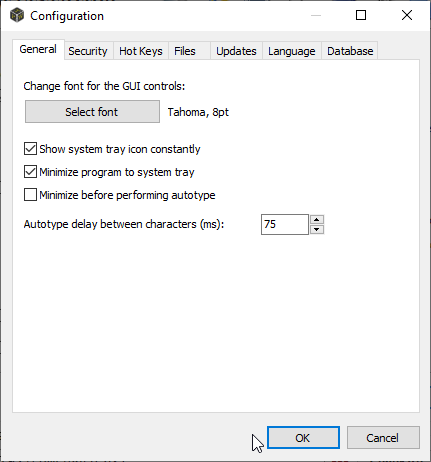Switch to the Security tab
Image resolution: width=431 pixels, height=462 pixels.
click(88, 51)
